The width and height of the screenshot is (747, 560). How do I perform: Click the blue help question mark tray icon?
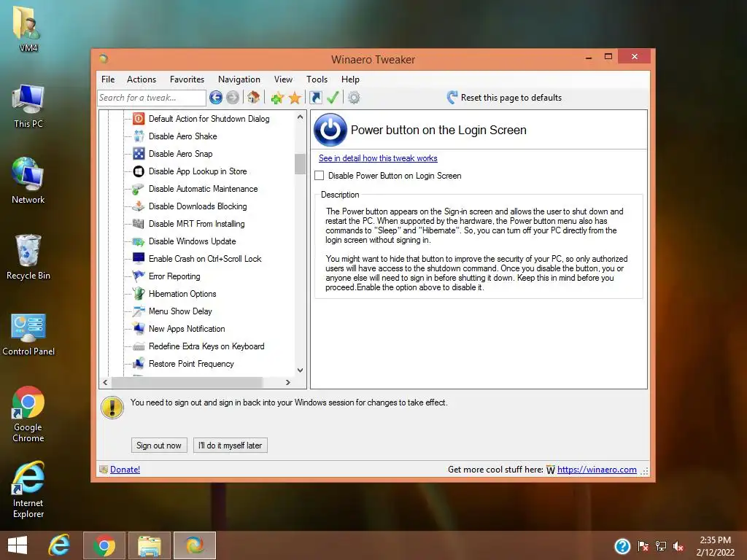pos(622,546)
